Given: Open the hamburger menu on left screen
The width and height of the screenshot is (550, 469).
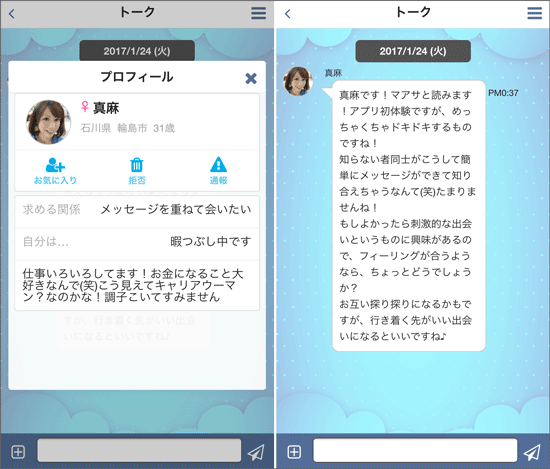Looking at the screenshot, I should point(259,13).
